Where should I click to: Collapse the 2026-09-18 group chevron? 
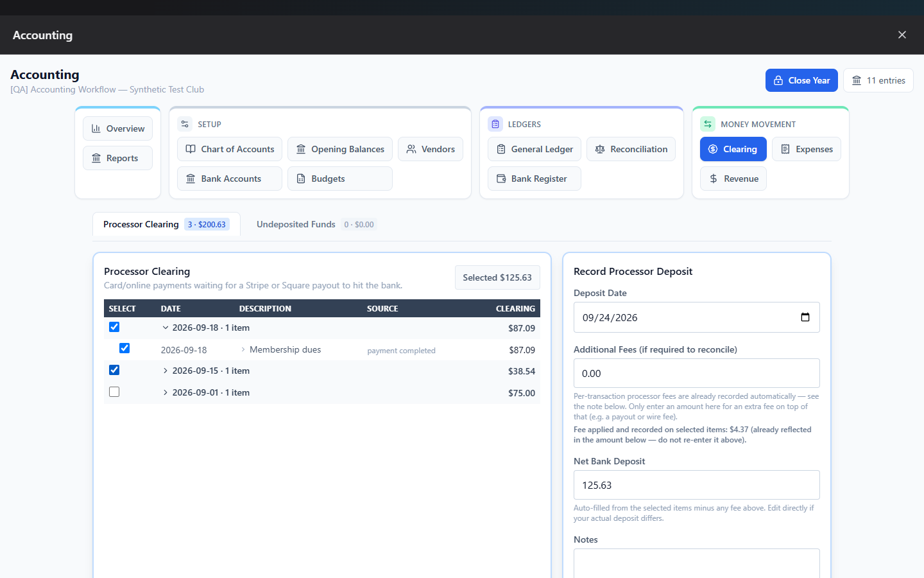pos(166,328)
